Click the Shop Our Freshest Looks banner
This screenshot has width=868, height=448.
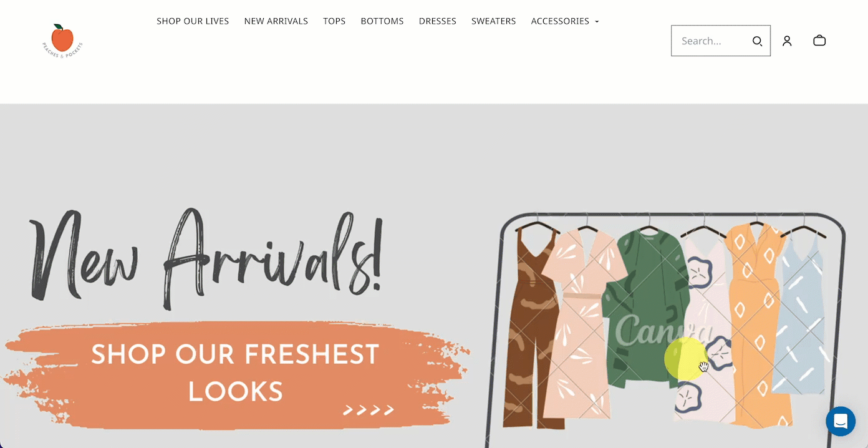coord(235,373)
